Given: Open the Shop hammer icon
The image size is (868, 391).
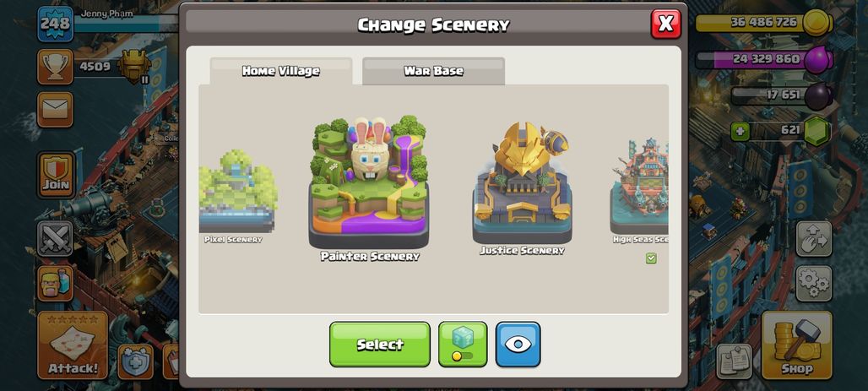Looking at the screenshot, I should tap(796, 345).
